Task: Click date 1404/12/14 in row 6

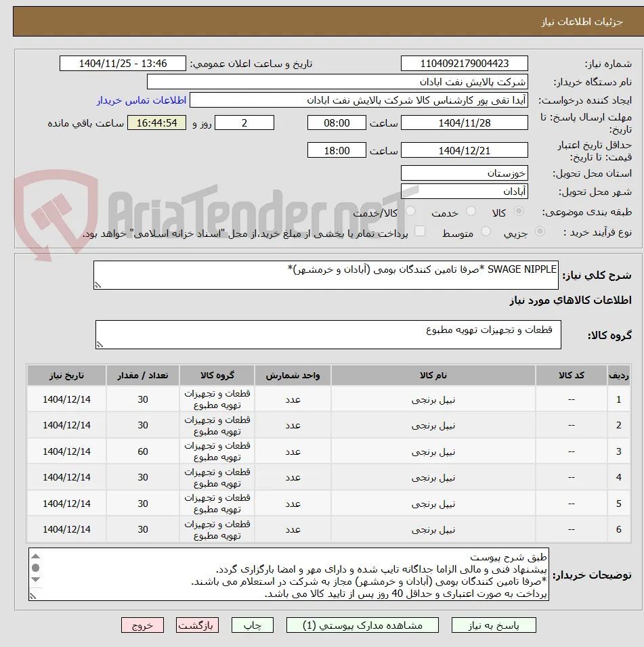Action: tap(66, 529)
